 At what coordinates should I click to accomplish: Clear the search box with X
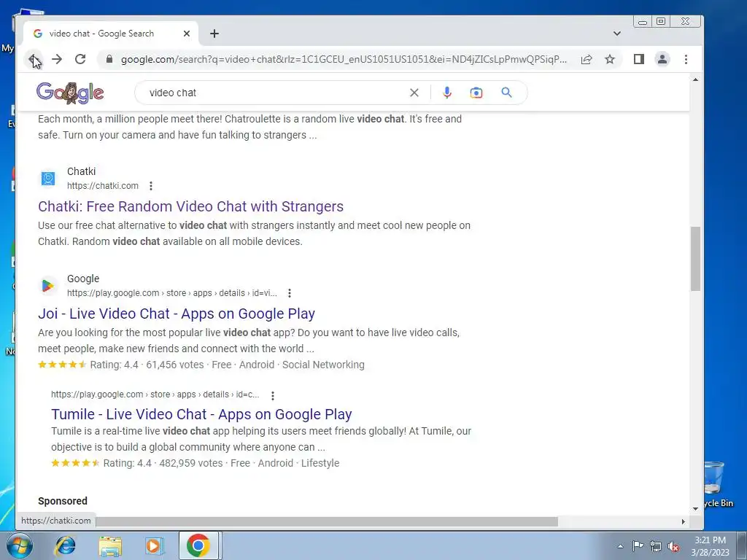pos(414,93)
